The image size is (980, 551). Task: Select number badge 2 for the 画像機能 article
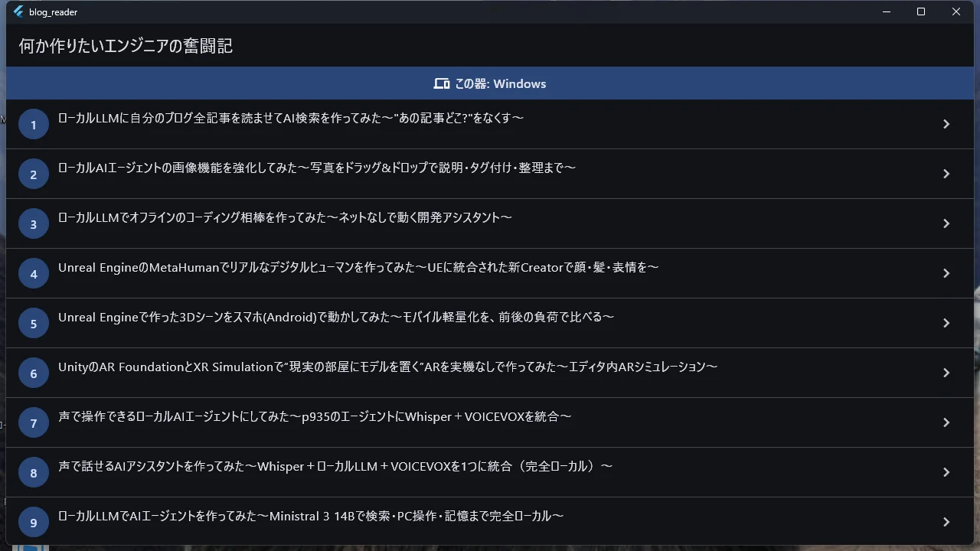click(x=34, y=174)
